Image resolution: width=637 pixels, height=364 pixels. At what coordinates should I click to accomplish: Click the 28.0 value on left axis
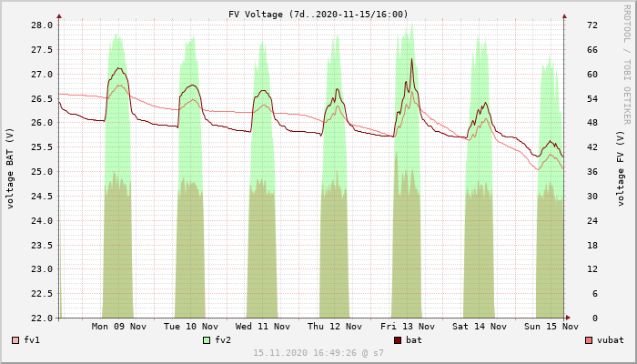[42, 25]
